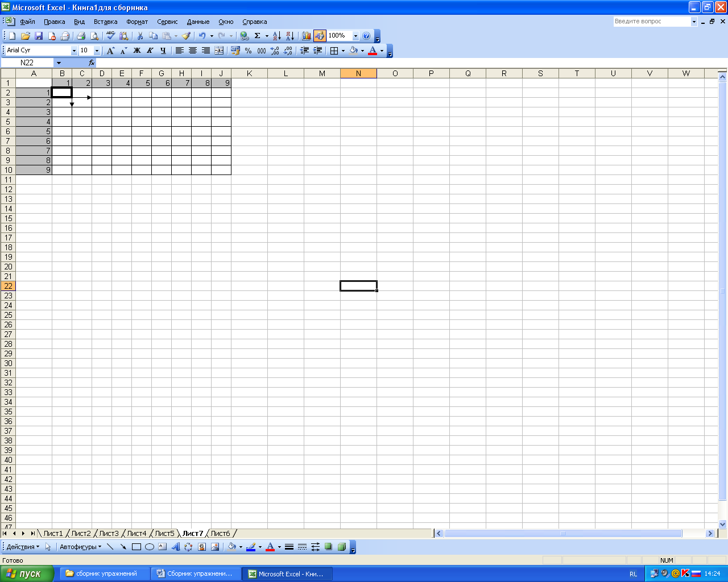The image size is (728, 582).
Task: Open the font size dropdown showing 10
Action: coord(97,51)
